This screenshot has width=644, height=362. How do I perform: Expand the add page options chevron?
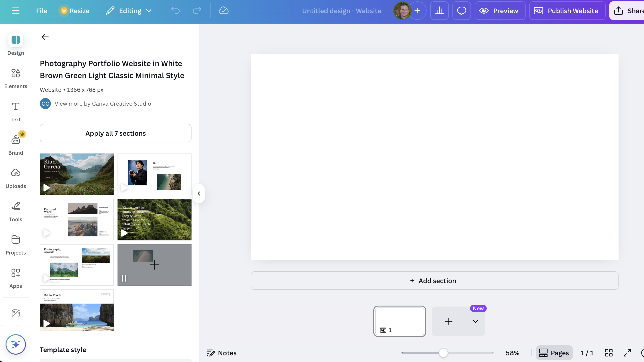(x=476, y=321)
